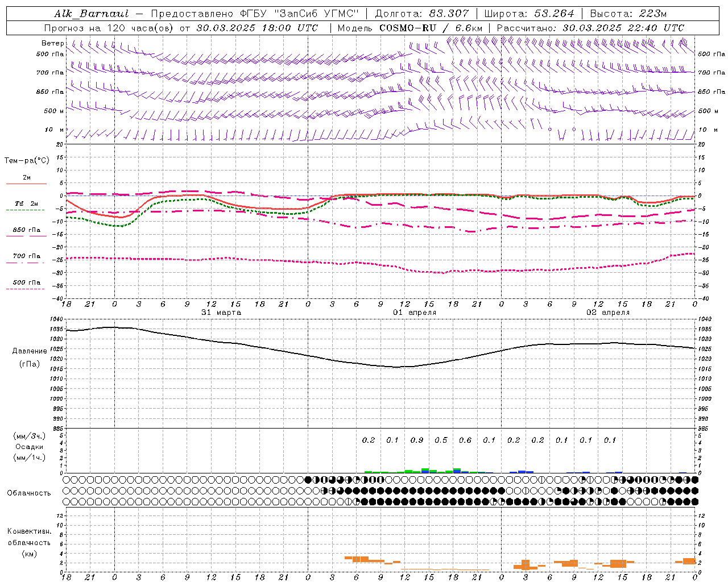The image size is (728, 582).
Task: Select the 31 марта date label
Action: pyautogui.click(x=221, y=313)
